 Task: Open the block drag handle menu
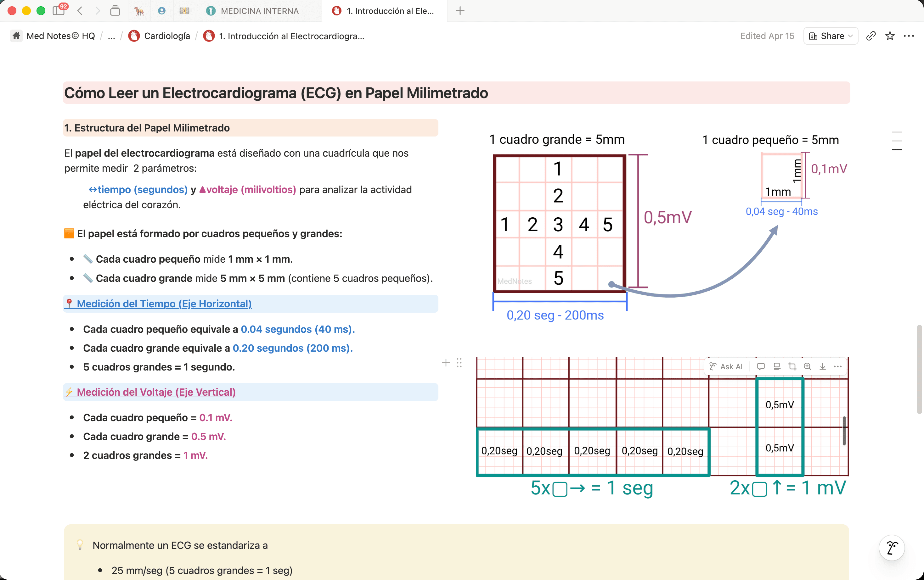tap(459, 362)
